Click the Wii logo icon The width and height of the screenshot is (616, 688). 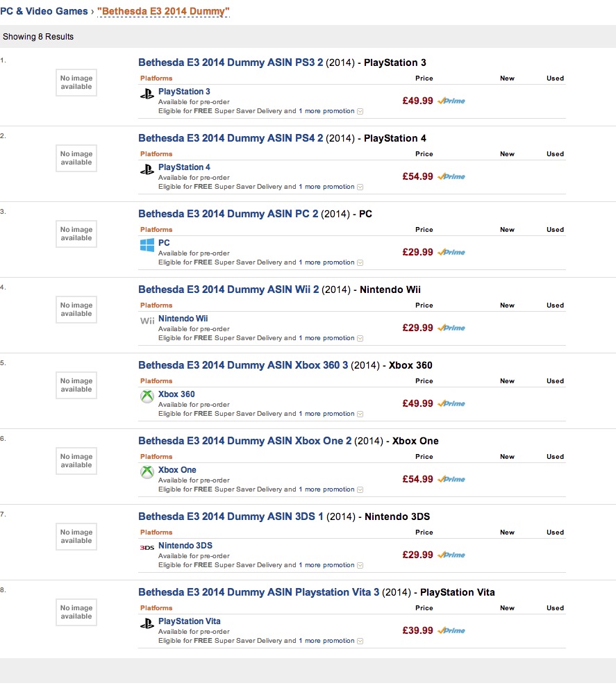(x=147, y=321)
